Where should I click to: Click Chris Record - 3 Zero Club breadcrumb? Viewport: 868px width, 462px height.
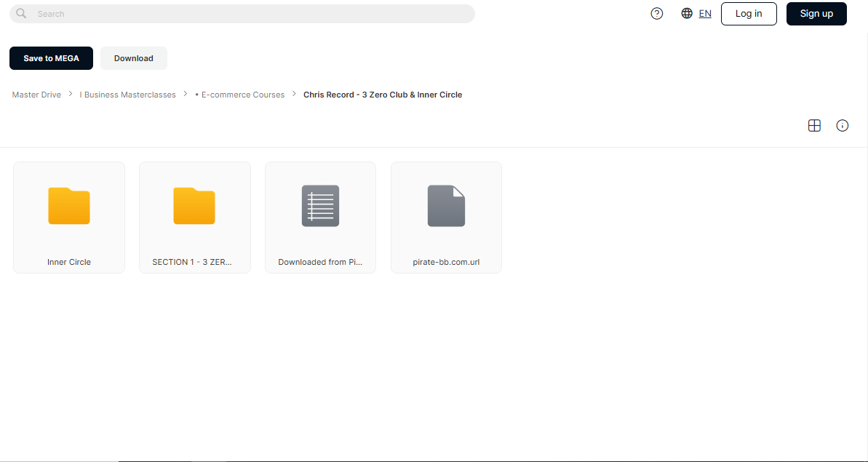coord(383,95)
